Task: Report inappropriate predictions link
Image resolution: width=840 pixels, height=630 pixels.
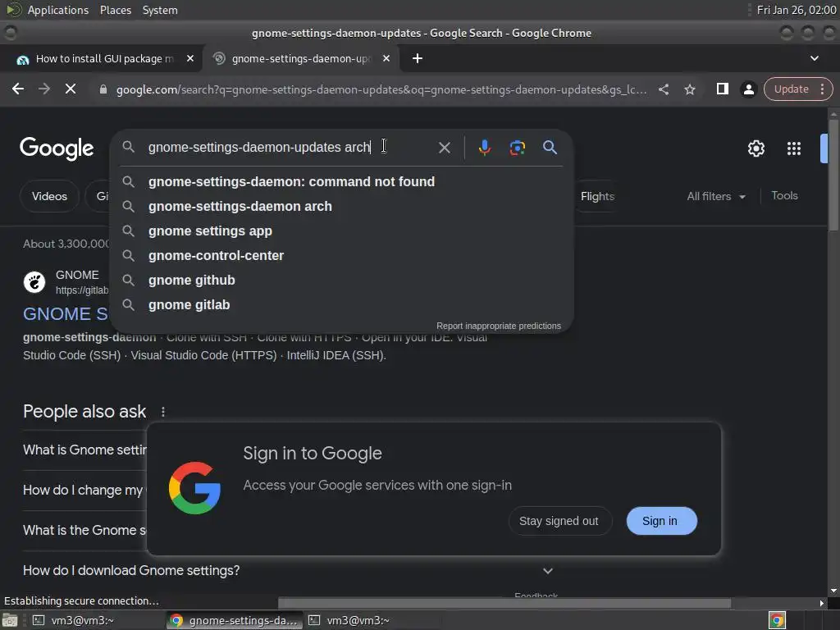Action: [x=498, y=326]
